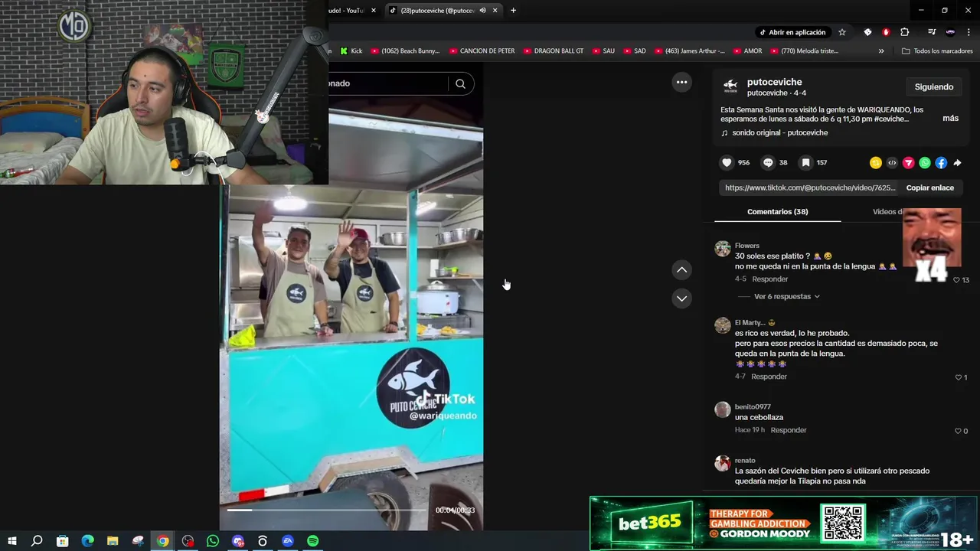
Task: Close the YouTube browser tab
Action: click(374, 10)
